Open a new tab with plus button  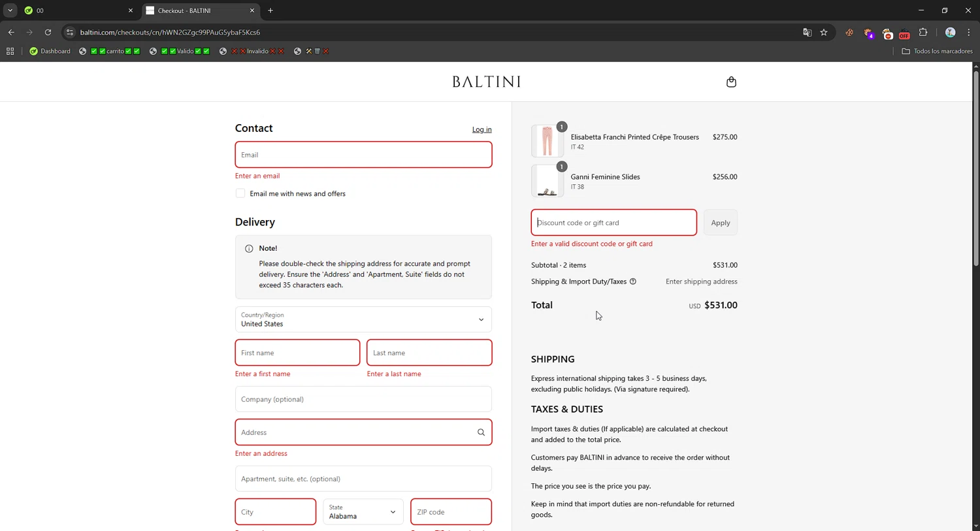270,10
